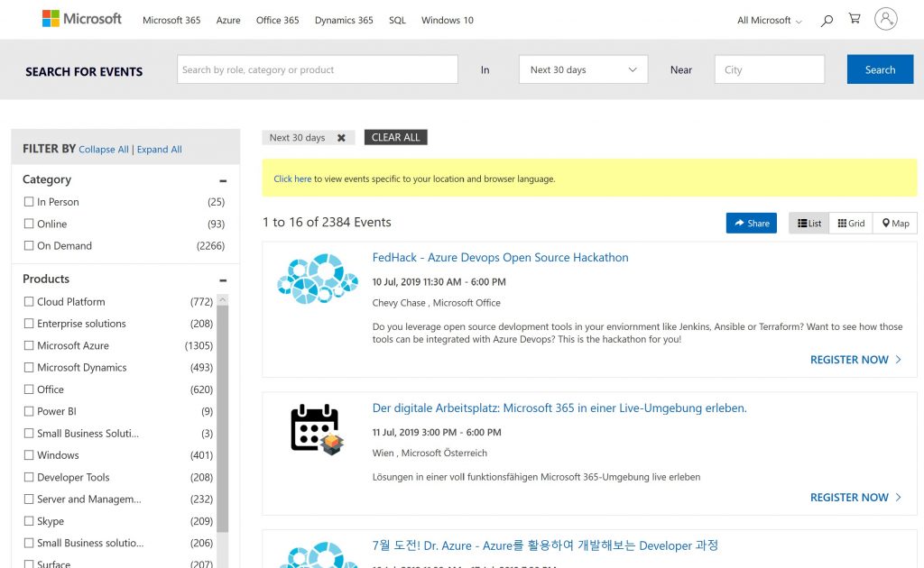Check the In Person category checkbox
This screenshot has height=568, width=924.
(29, 202)
